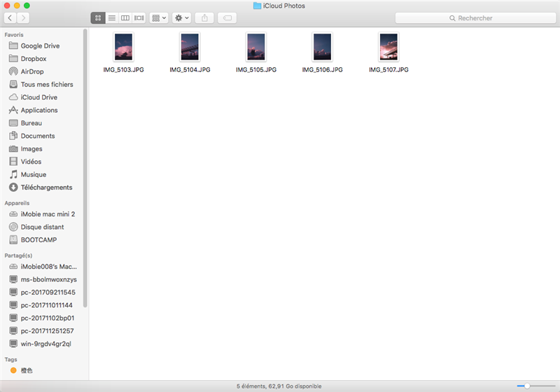Click the sidebar vertical scrollbar
Image resolution: width=560 pixels, height=392 pixels.
pos(85,168)
